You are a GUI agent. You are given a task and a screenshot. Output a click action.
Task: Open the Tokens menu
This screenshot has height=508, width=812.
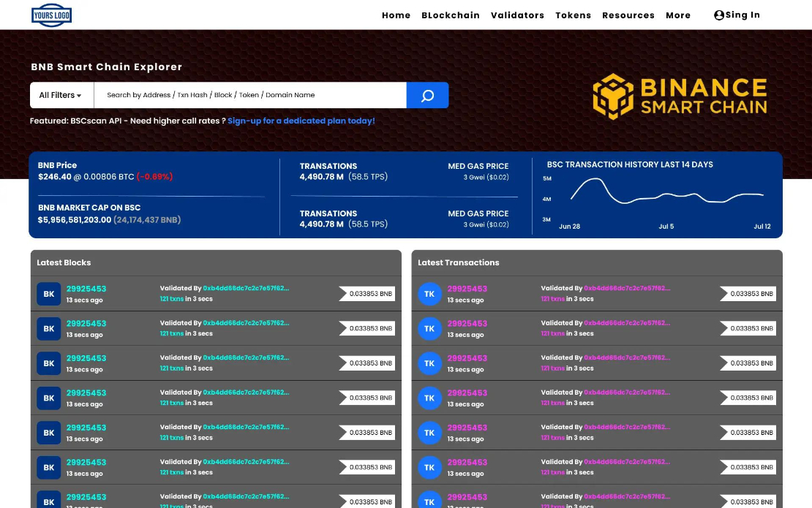pos(574,15)
